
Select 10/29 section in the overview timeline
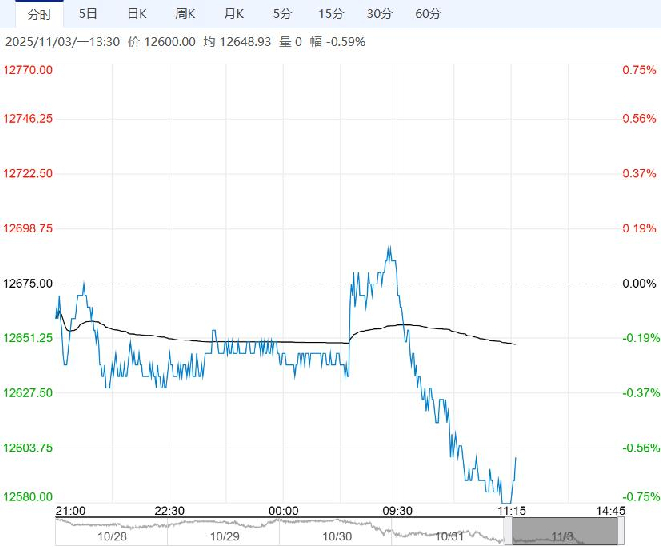pos(224,535)
